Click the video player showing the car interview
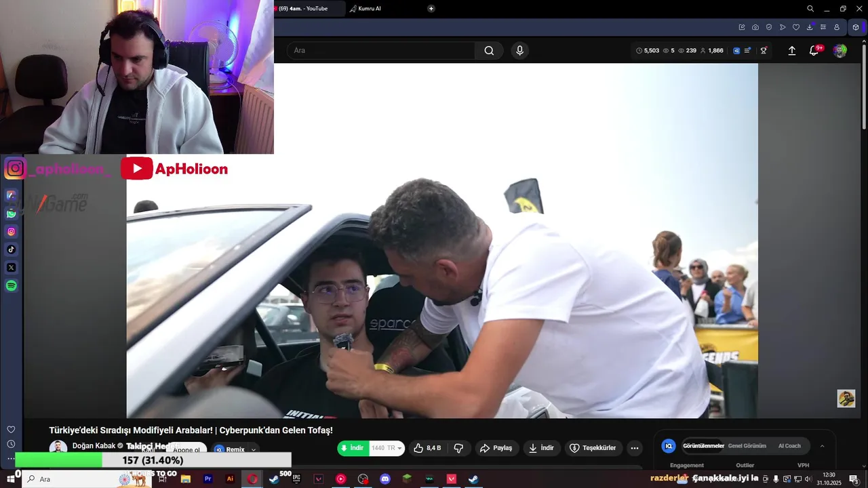The image size is (868, 488). pos(442,241)
